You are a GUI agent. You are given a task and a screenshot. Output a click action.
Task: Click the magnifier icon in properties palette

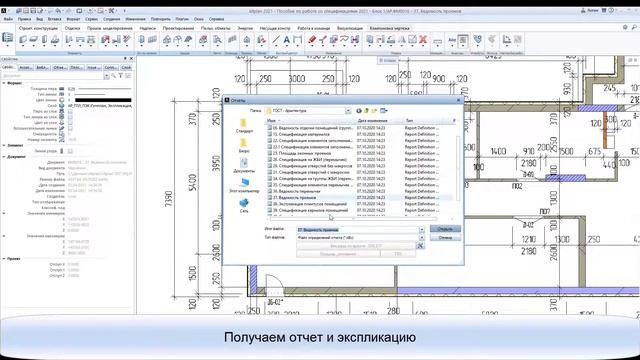click(113, 76)
